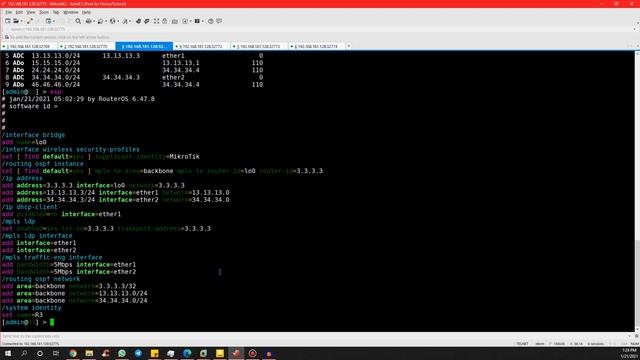Open File Explorer from the taskbar
Viewport: 640px width, 360px height.
point(89,353)
